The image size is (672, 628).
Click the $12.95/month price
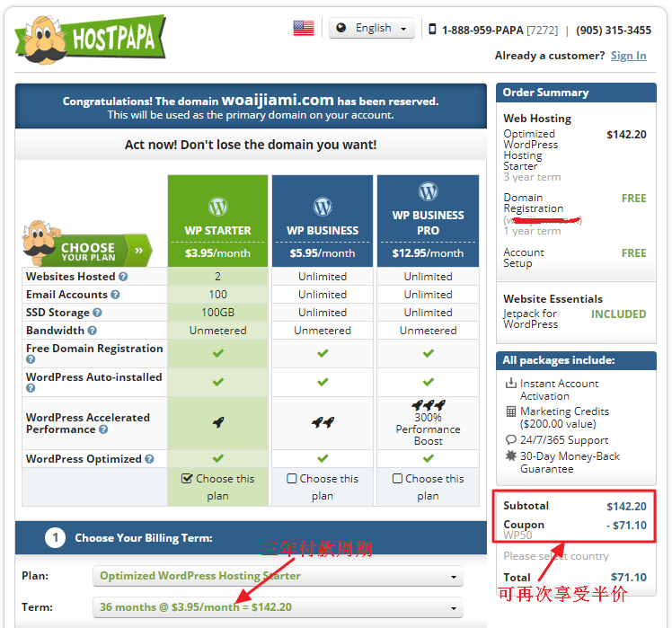click(429, 253)
